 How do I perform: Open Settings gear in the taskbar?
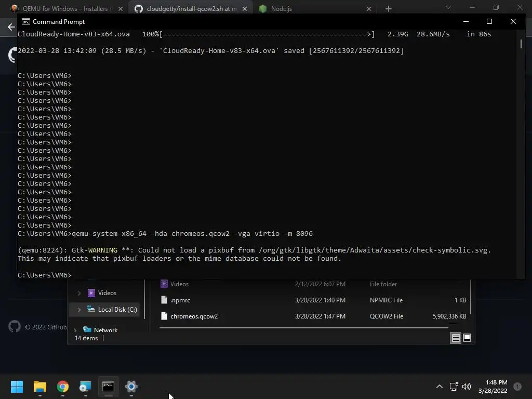tap(131, 387)
